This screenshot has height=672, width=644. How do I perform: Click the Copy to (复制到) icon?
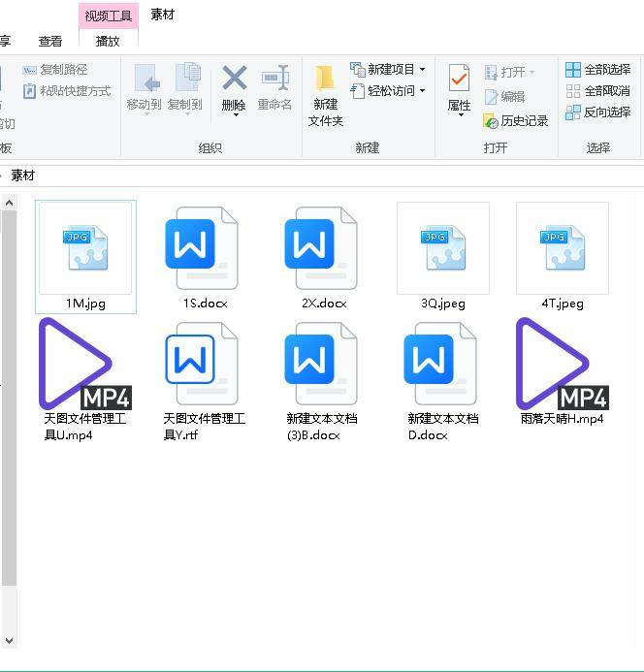tap(187, 78)
